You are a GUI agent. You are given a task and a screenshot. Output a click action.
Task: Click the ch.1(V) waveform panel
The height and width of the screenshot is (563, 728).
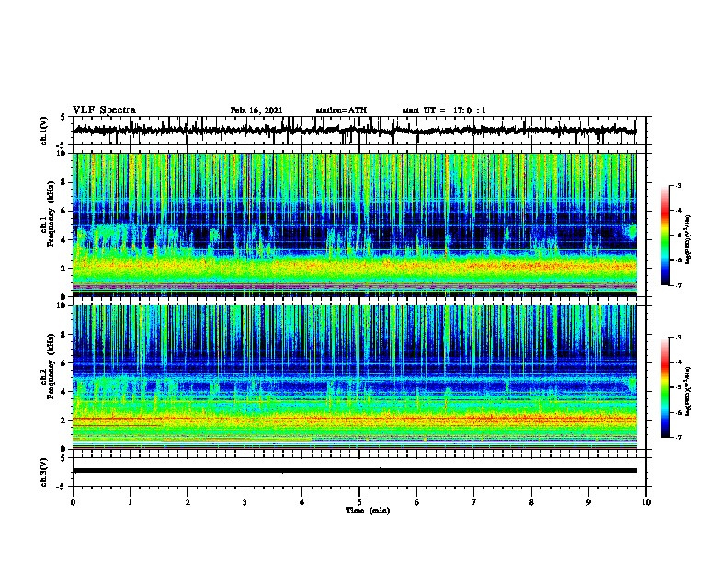coord(359,131)
